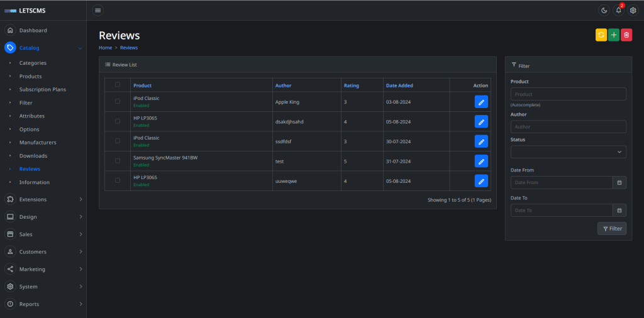Open Manufacturers in the Catalog submenu
Screen dimensions: 644x318
pyautogui.click(x=38, y=143)
